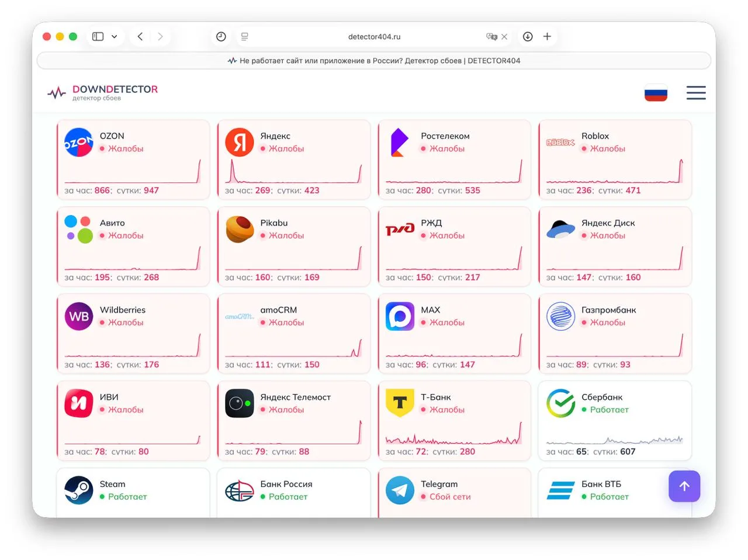Go forward with Safari forward arrow
748x560 pixels.
[160, 36]
